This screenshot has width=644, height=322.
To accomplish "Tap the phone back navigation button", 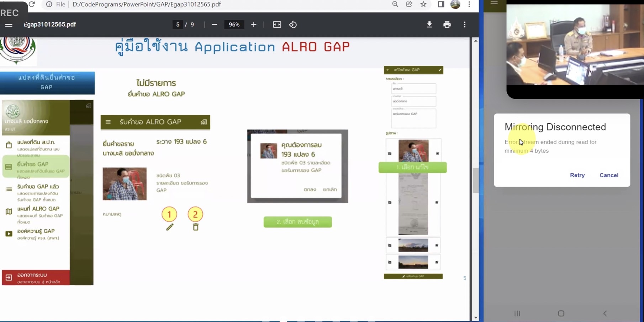I will pos(605,313).
